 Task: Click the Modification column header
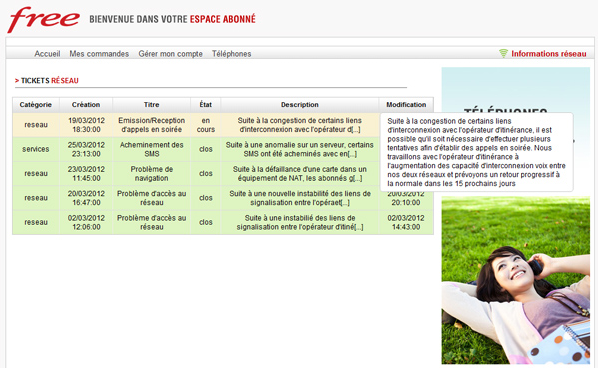(x=406, y=104)
